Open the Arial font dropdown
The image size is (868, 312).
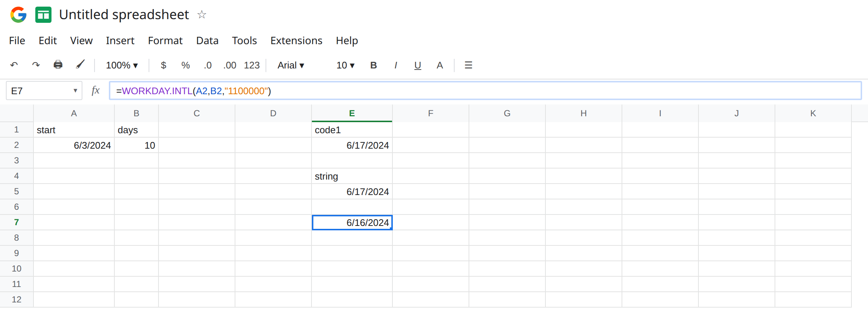(291, 65)
